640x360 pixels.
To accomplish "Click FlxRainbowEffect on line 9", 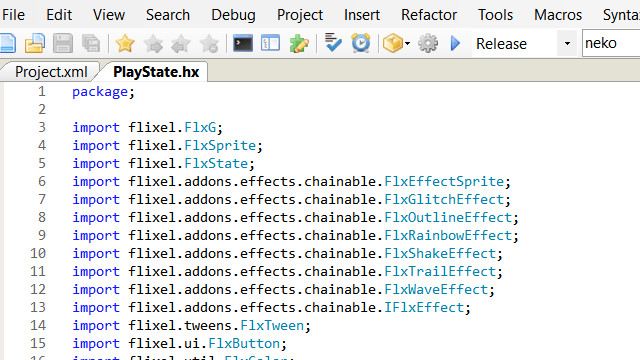I will pyautogui.click(x=448, y=236).
